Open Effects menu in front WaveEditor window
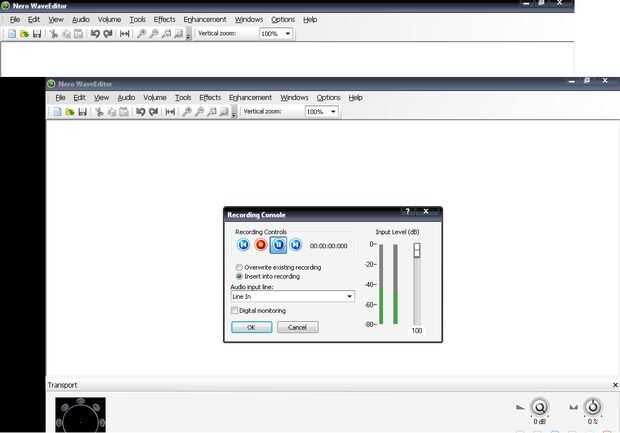The image size is (620, 433). tap(210, 98)
